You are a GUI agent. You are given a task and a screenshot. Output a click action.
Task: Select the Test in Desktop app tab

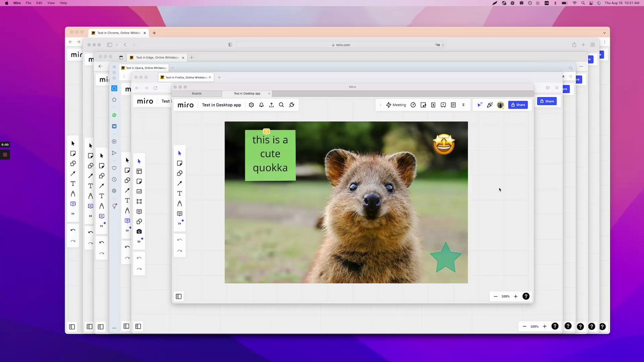click(247, 94)
